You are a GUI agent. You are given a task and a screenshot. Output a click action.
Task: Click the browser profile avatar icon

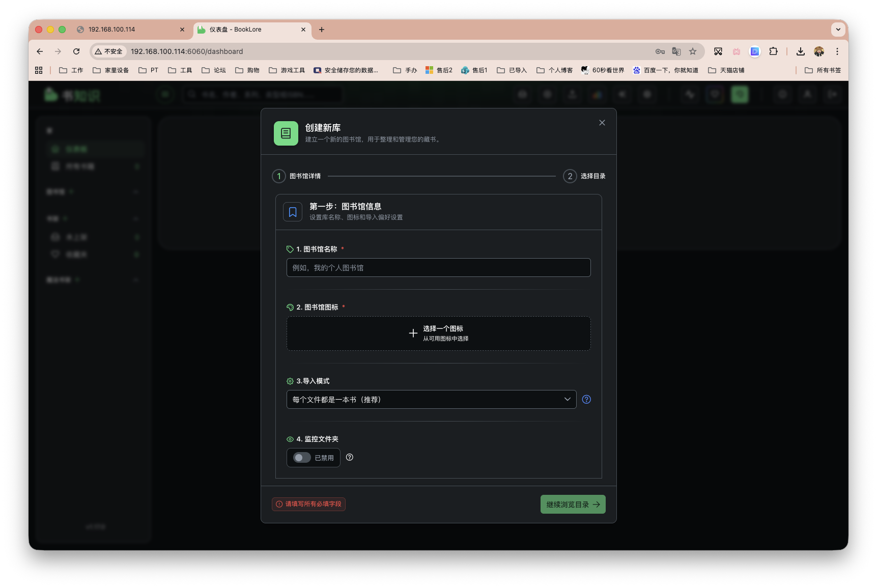pos(819,51)
